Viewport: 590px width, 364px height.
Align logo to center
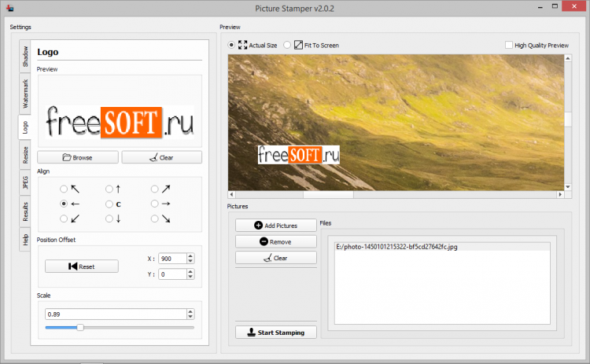109,204
